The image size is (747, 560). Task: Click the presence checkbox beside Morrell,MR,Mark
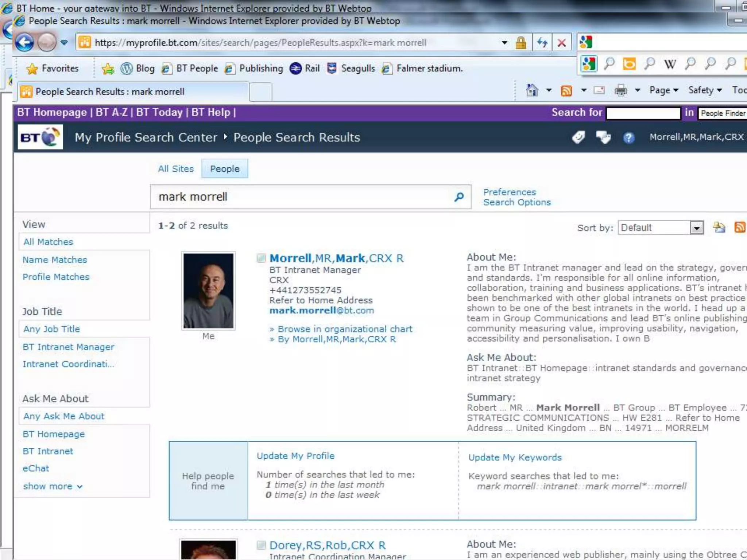click(261, 258)
